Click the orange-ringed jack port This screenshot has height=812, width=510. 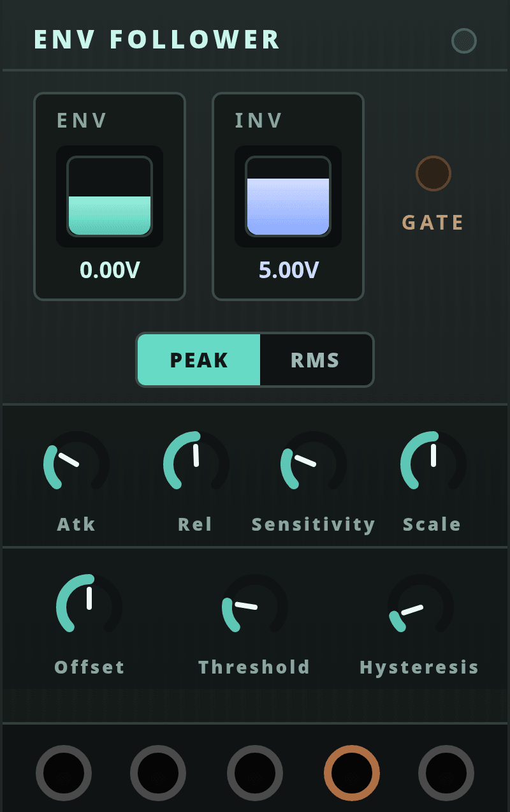[352, 773]
